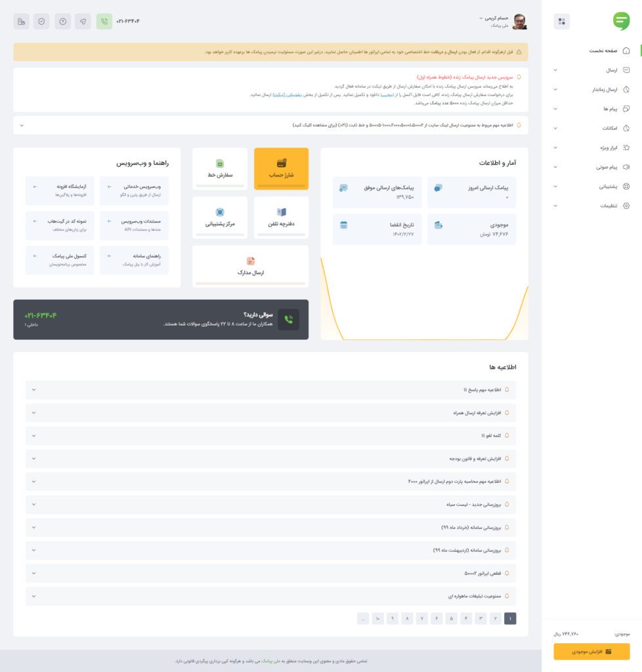Open the نمونه کد در گیت‌هاب link
Screen dimensions: 642x672
coord(60,226)
